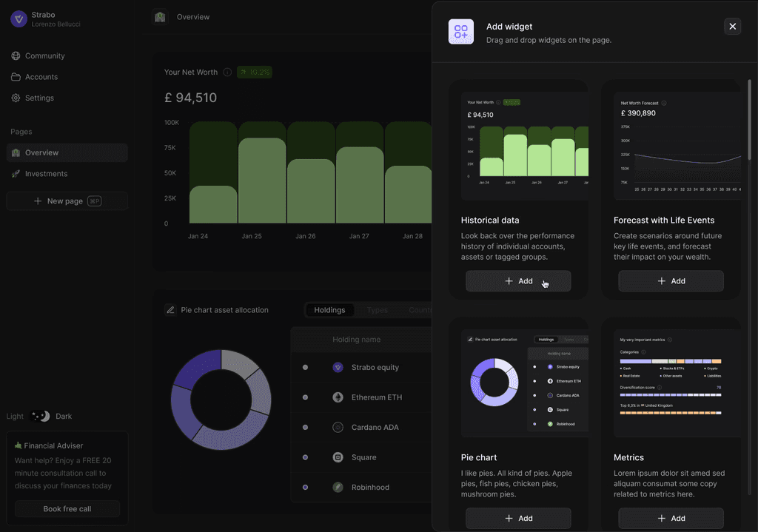Click the Settings gear icon
The image size is (758, 532).
[16, 98]
